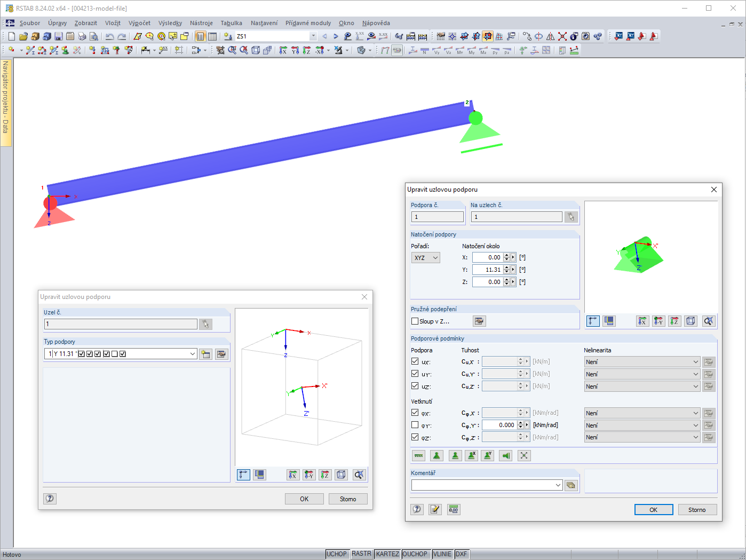
Task: Show bending moment My diagram icon
Action: 472,50
